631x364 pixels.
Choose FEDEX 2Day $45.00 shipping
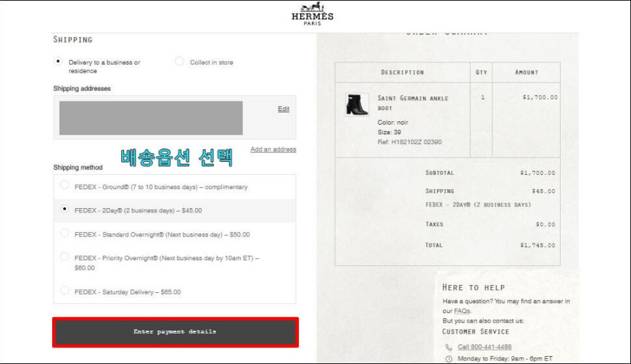coord(65,209)
